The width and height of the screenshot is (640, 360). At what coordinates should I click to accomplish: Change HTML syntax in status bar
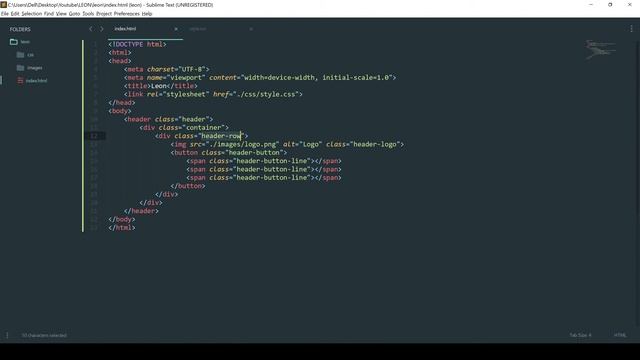pyautogui.click(x=620, y=335)
